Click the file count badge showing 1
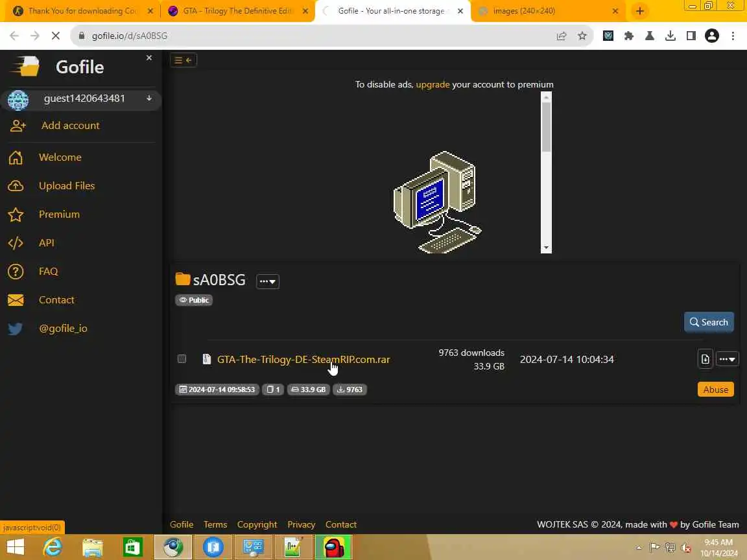 tap(273, 390)
